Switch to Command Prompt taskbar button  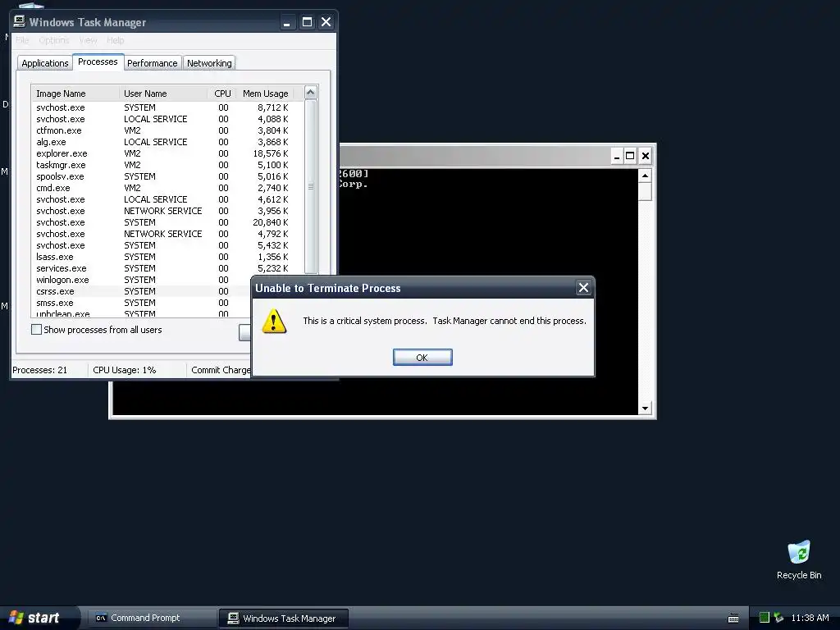pos(151,619)
